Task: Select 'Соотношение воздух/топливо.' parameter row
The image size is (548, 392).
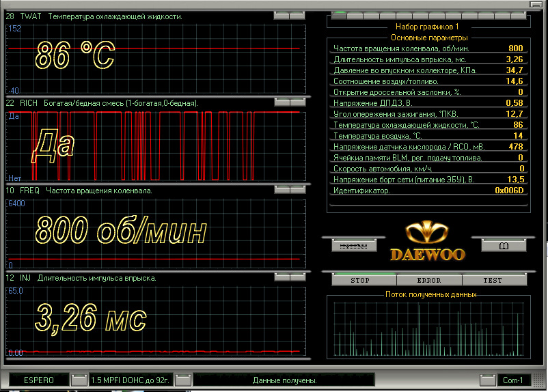Action: coord(428,81)
